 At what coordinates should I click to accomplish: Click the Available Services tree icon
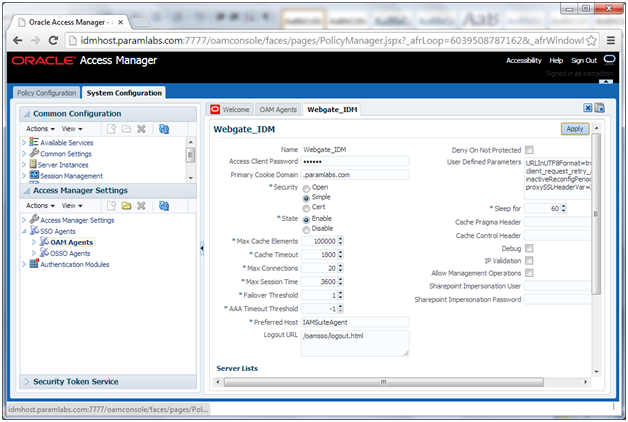[34, 142]
